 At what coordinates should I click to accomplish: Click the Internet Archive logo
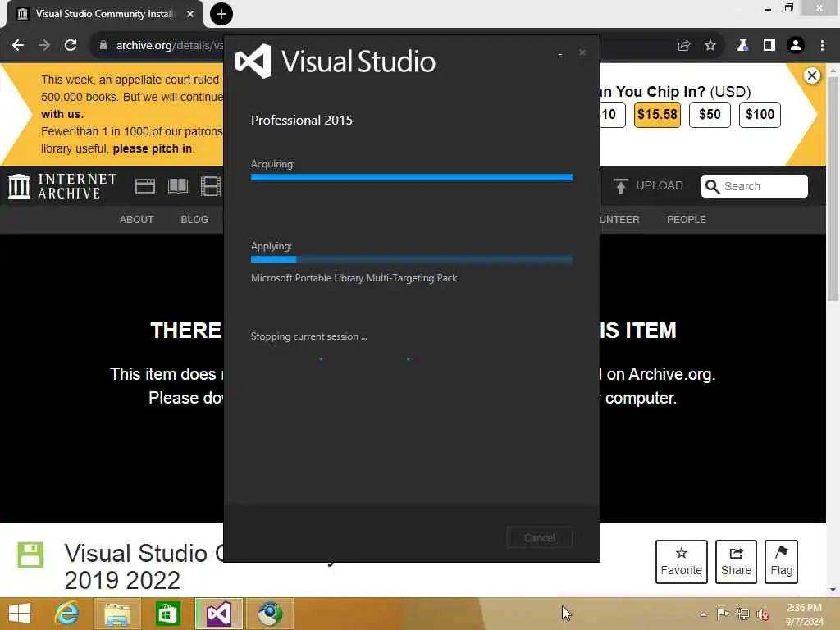pos(62,186)
